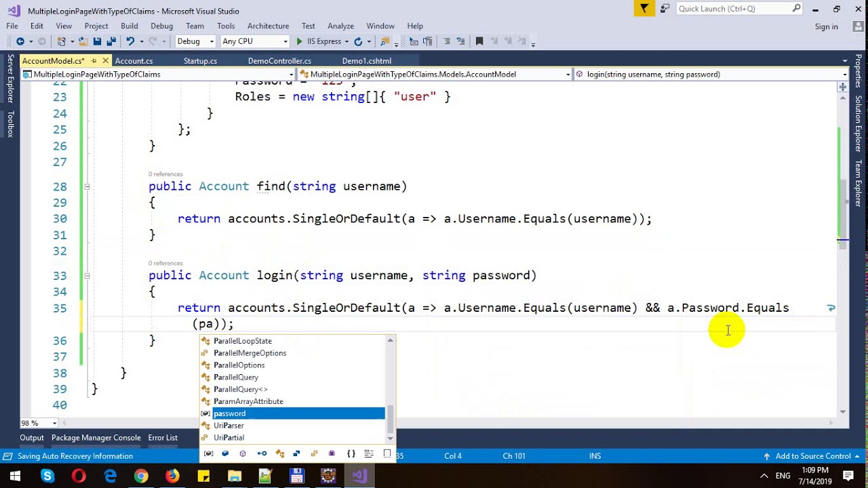Select password in the IntelliSense list

click(292, 413)
